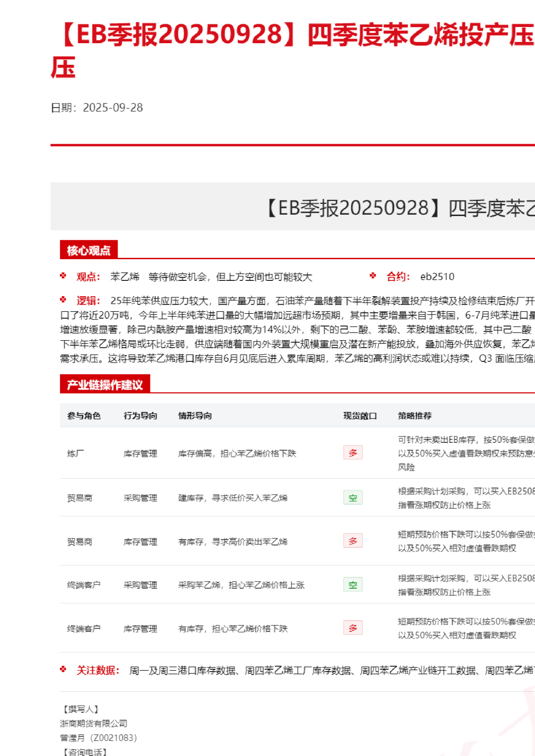Screen dimensions: 535x756
Task: Select the 空 badge in 终端客户 采购管理 row
Action: 353,585
